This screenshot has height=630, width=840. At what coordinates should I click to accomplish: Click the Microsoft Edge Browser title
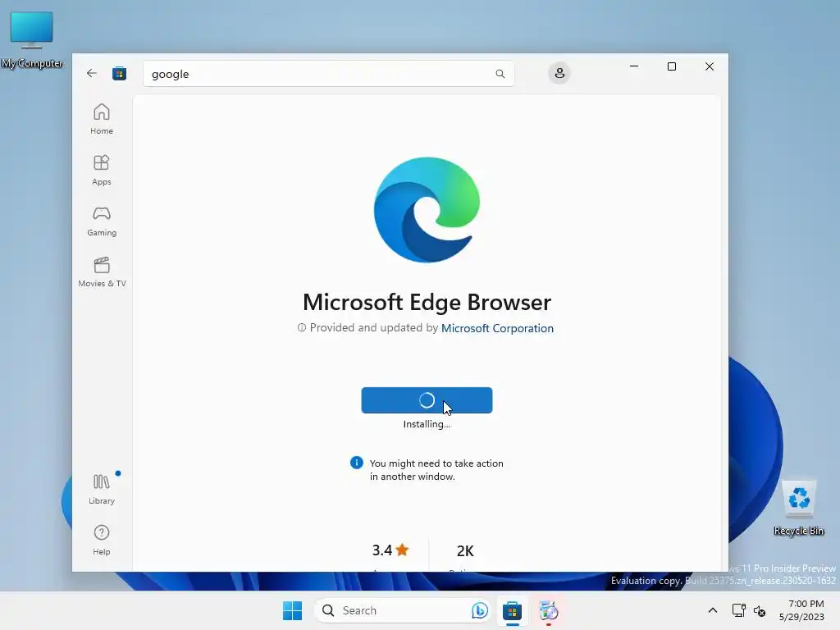click(427, 302)
